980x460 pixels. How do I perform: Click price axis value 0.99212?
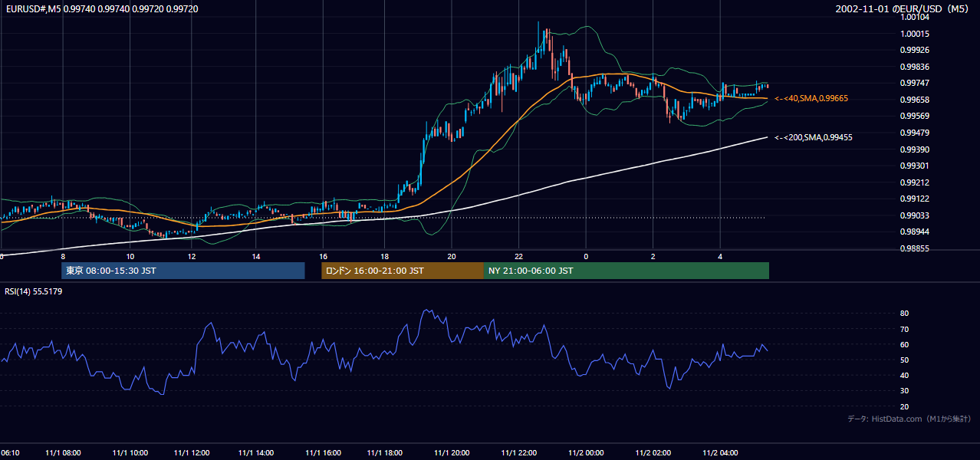(x=914, y=182)
